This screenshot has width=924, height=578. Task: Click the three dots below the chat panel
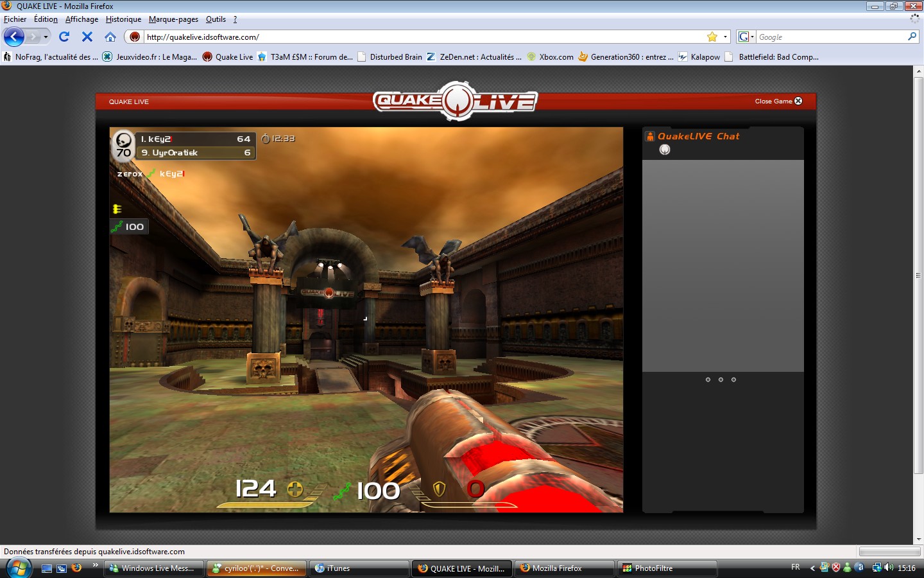[x=721, y=380]
